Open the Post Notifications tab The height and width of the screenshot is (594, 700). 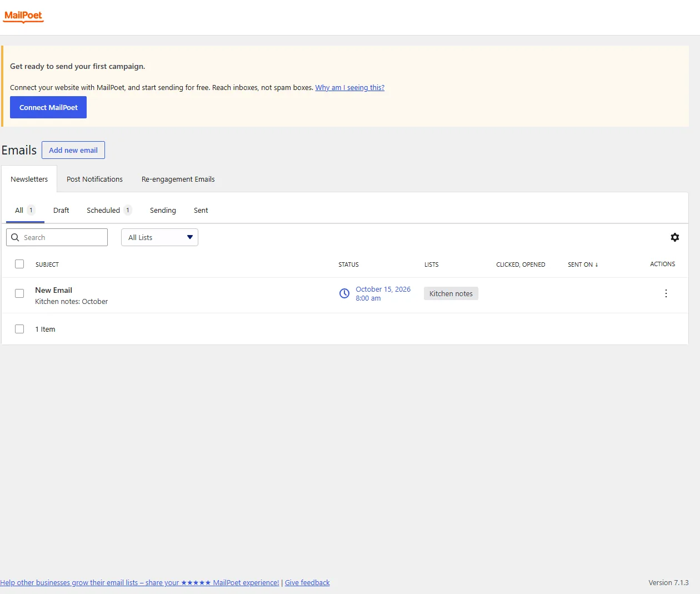[94, 179]
